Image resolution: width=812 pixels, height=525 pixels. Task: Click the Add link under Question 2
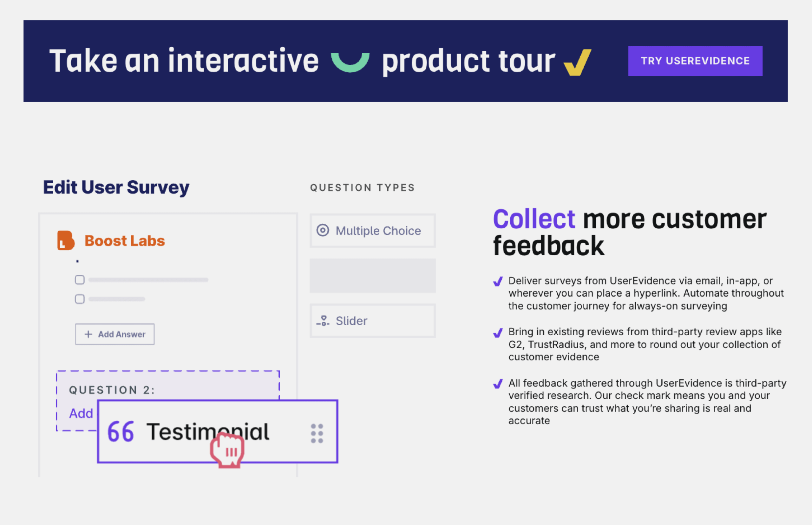(81, 414)
